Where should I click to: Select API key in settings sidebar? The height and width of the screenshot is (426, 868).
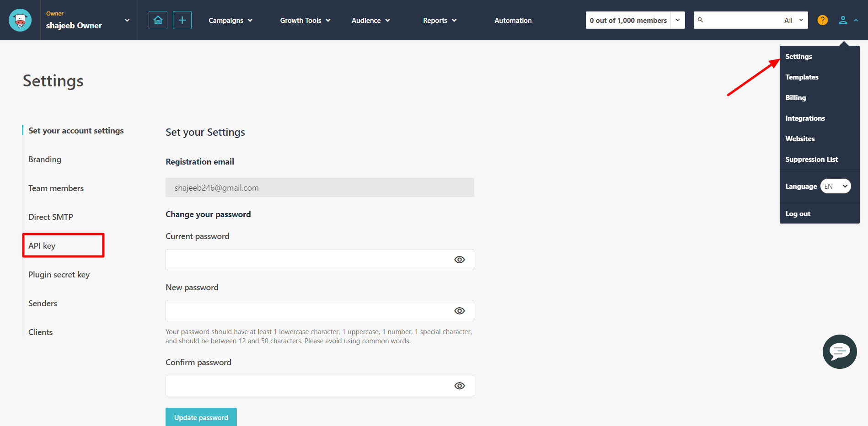(x=42, y=246)
